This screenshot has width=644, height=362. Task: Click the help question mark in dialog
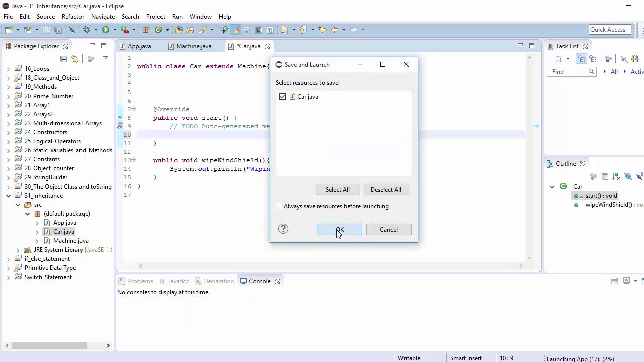coord(283,229)
